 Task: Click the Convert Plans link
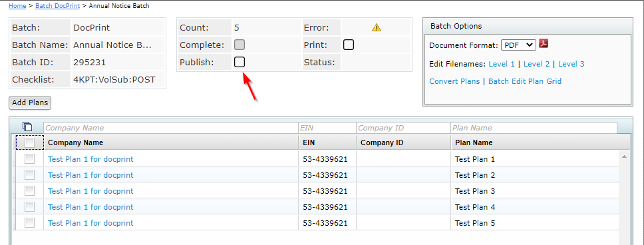coord(454,81)
